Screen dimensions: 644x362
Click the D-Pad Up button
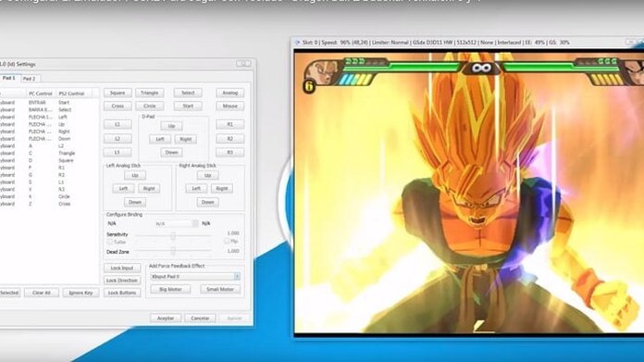(x=172, y=126)
